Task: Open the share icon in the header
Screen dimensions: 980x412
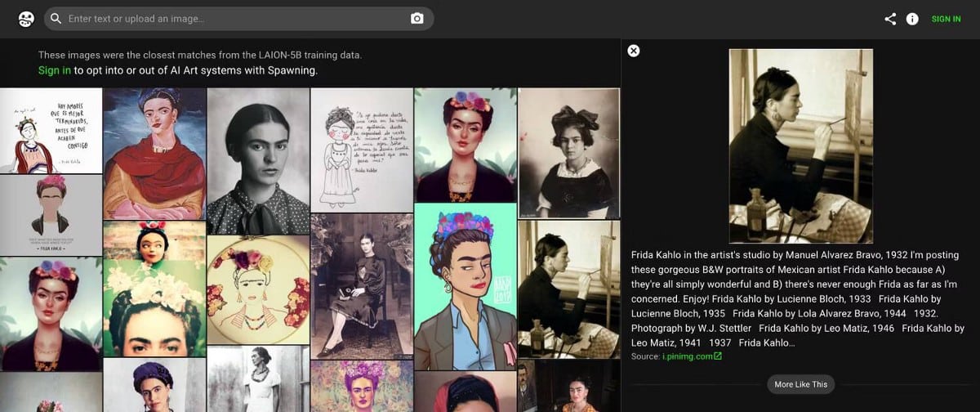Action: point(890,19)
